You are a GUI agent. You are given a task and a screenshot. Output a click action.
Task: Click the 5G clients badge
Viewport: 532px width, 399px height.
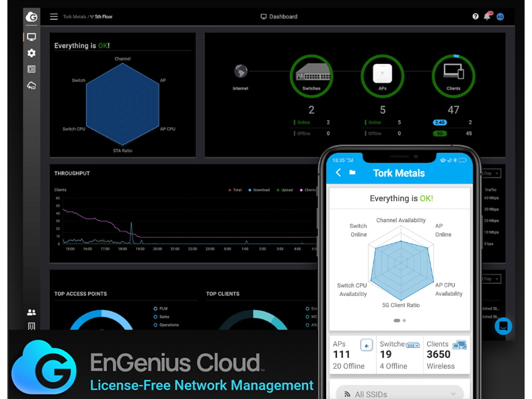[x=440, y=133]
